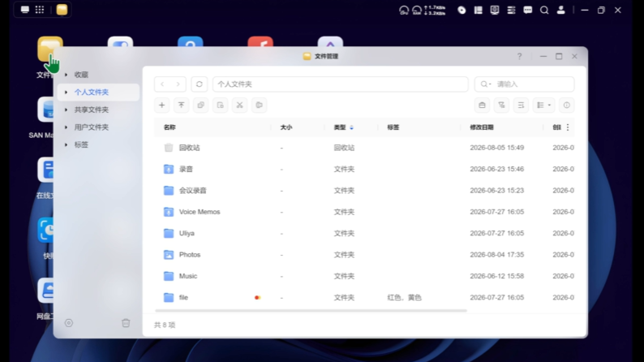This screenshot has width=644, height=362.
Task: Select the file folder name
Action: click(183, 298)
